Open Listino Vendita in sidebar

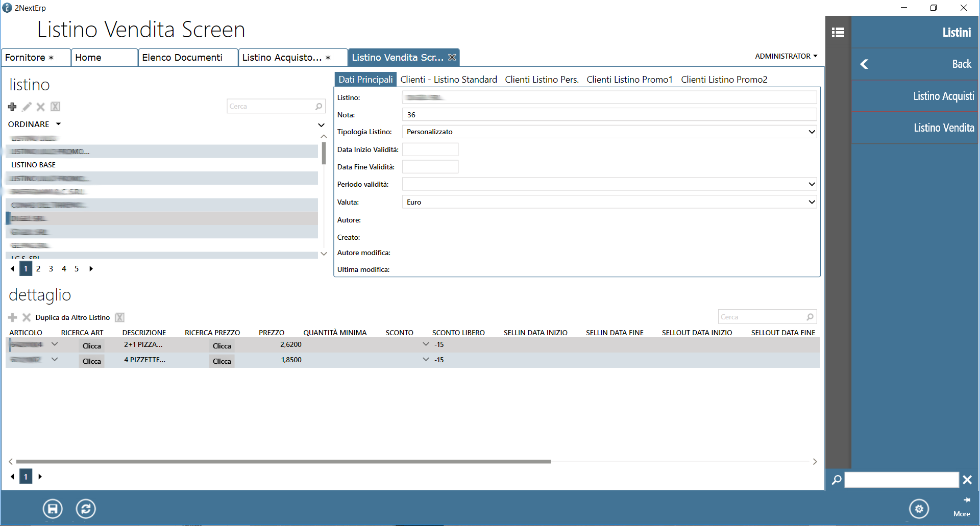pos(915,128)
